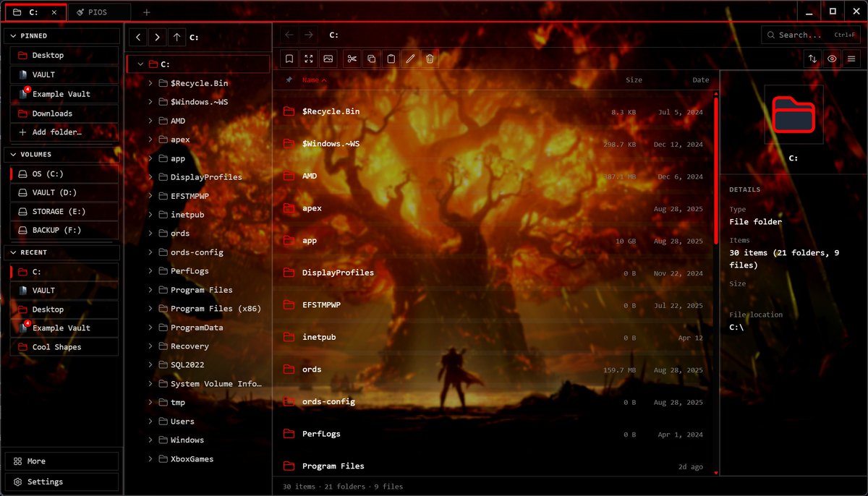868x496 pixels.
Task: Go back in file pane navigation
Action: pos(289,35)
